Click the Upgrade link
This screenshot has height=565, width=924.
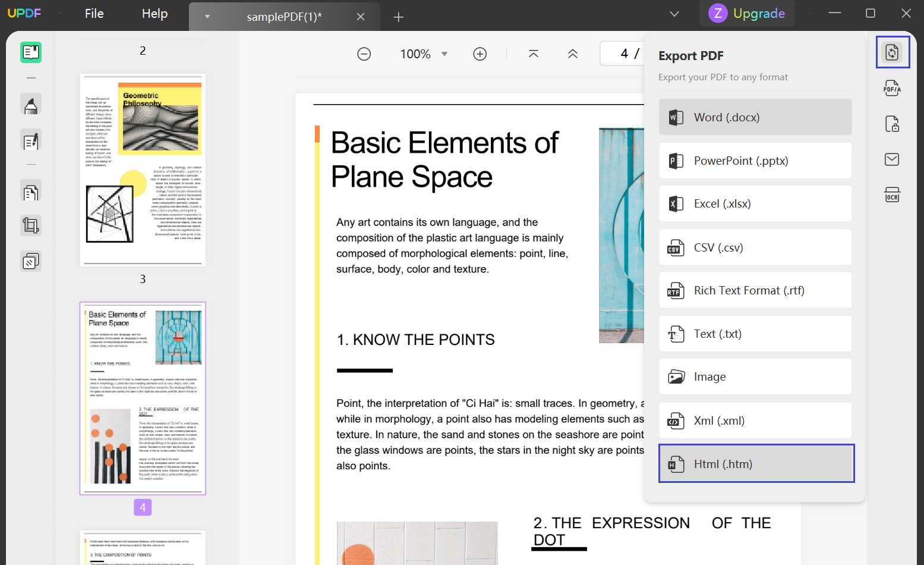point(759,13)
